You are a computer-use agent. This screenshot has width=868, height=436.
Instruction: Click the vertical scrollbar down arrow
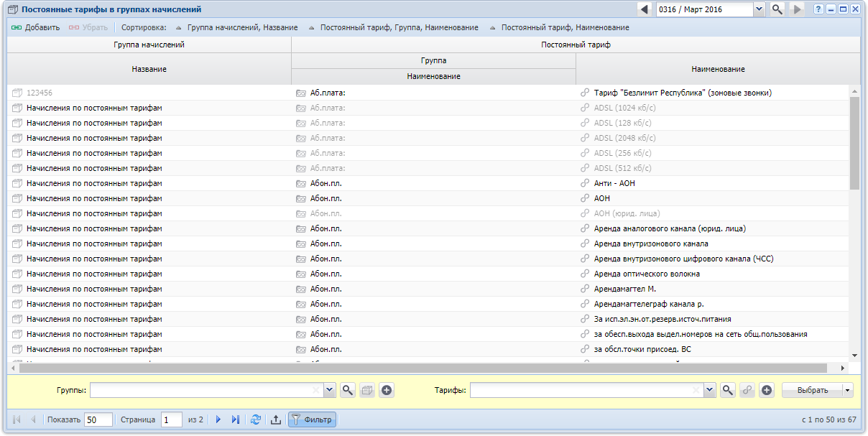tap(854, 356)
